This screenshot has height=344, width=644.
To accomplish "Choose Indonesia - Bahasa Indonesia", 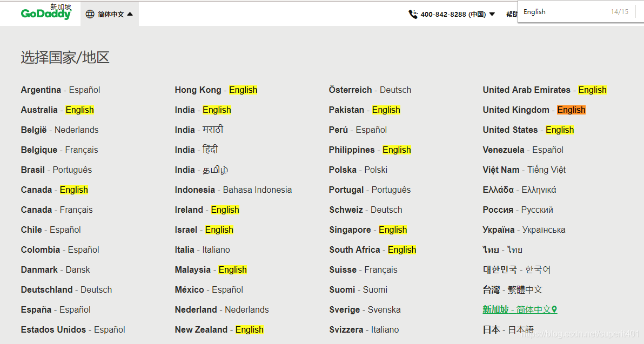I will coord(233,190).
